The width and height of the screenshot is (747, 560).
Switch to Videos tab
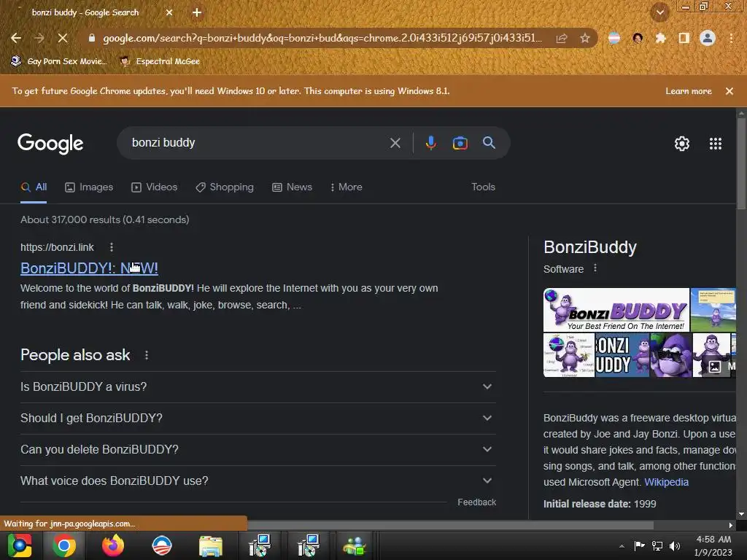tap(155, 187)
